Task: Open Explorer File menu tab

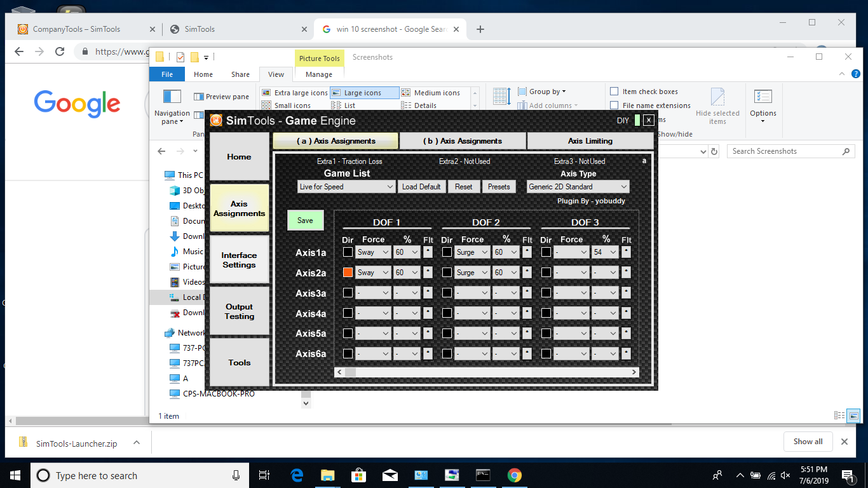Action: point(167,74)
